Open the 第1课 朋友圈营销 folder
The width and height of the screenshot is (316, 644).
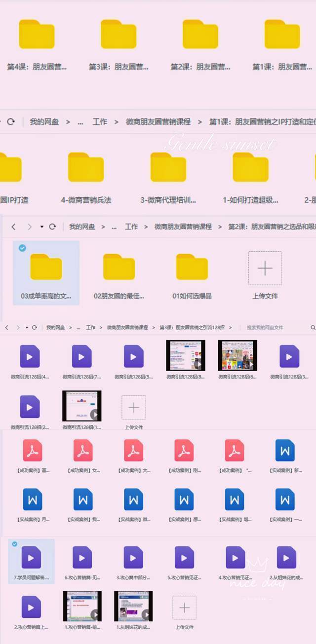pos(282,35)
